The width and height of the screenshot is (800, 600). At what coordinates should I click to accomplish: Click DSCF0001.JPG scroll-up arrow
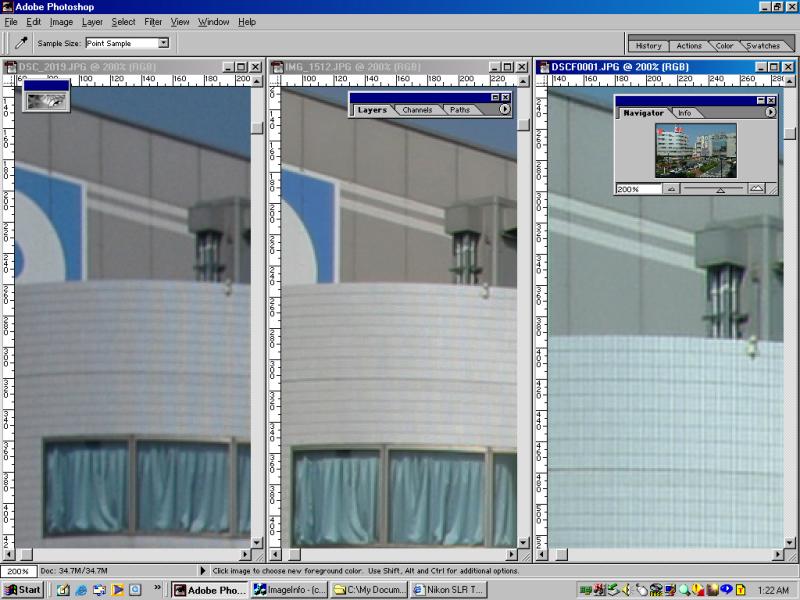790,81
